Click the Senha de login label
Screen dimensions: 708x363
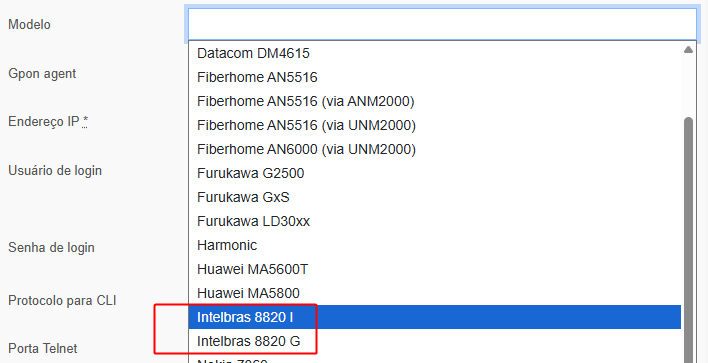(51, 247)
